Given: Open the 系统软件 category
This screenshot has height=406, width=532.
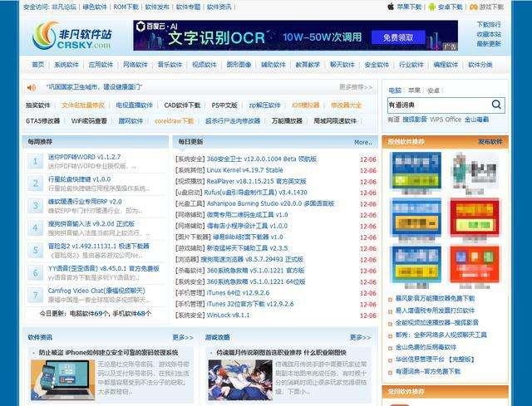Looking at the screenshot, I should click(66, 65).
